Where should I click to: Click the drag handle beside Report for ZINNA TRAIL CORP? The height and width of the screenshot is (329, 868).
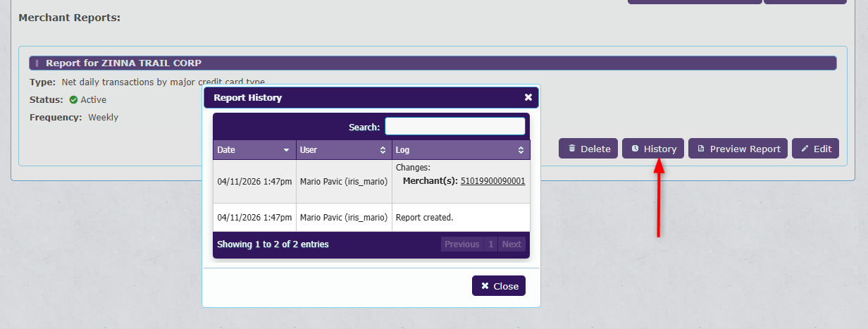37,63
